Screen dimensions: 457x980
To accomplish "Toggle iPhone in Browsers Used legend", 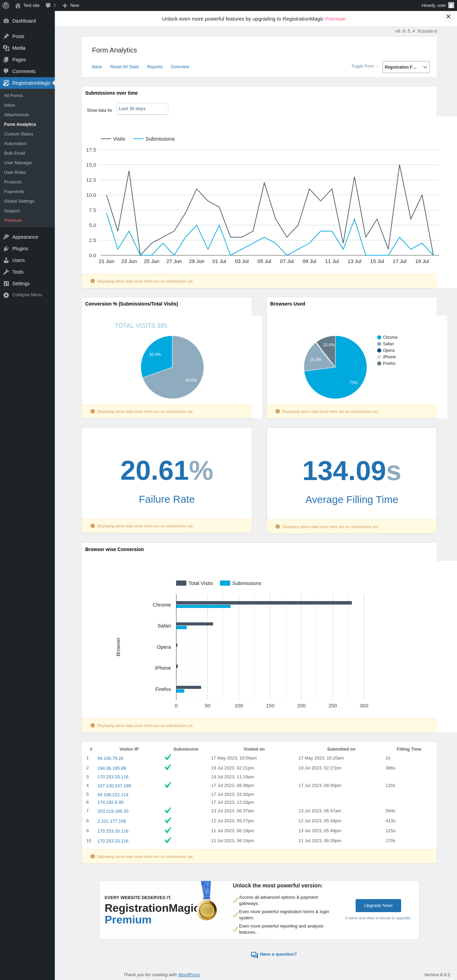I will click(386, 357).
